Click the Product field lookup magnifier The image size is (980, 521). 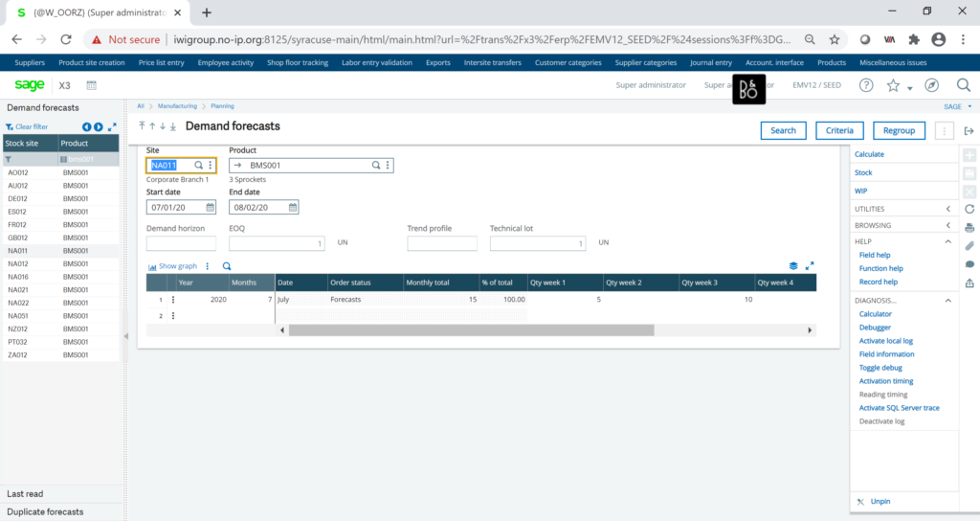pyautogui.click(x=376, y=165)
